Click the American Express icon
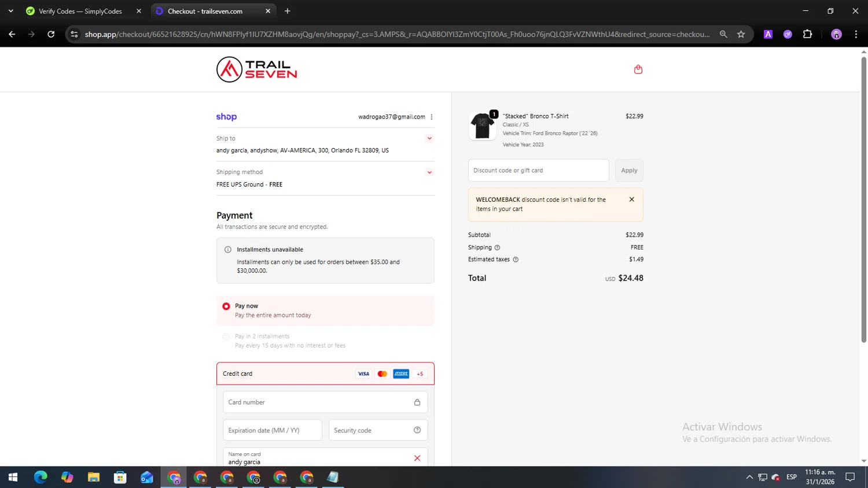Image resolution: width=868 pixels, height=488 pixels. pyautogui.click(x=401, y=374)
